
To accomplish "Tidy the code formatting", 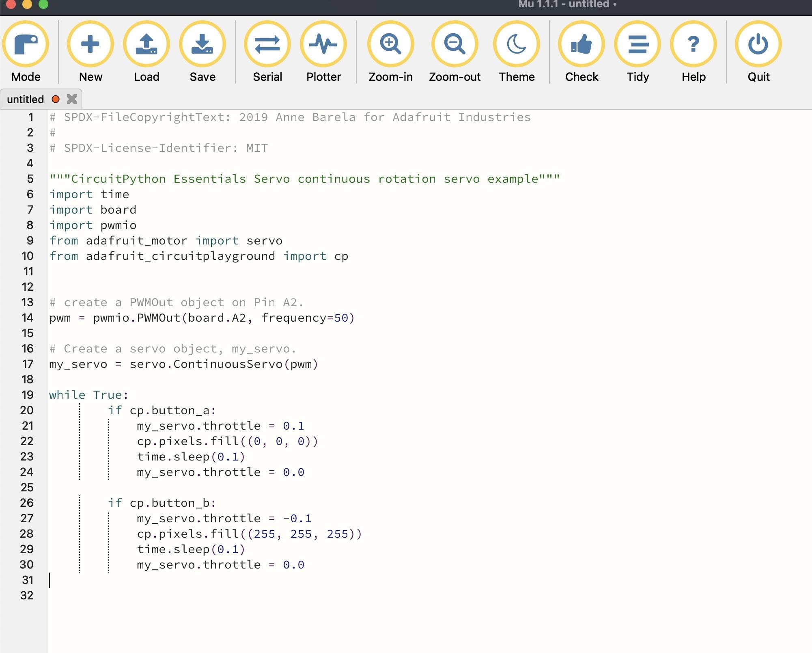I will point(637,45).
